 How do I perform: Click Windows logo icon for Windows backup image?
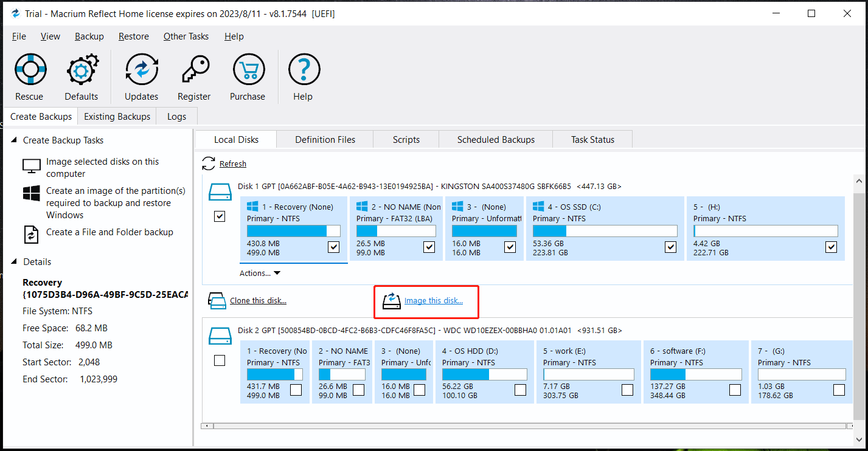(x=31, y=194)
